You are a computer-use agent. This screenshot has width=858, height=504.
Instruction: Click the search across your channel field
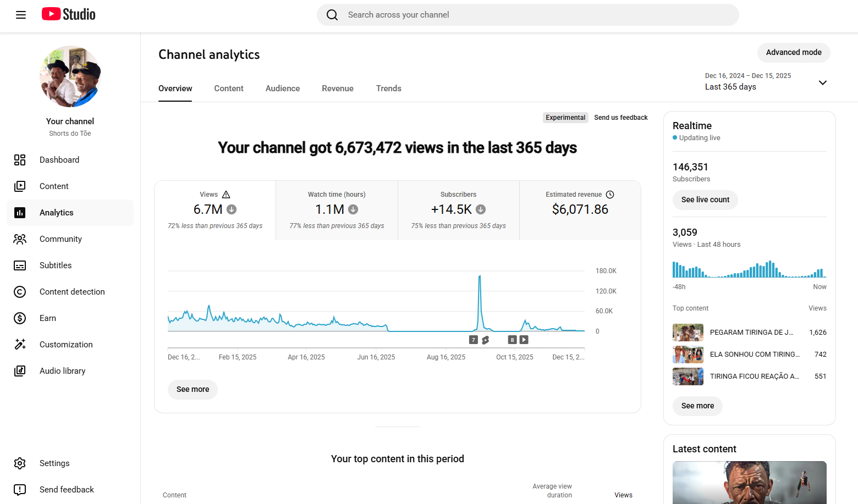[528, 15]
